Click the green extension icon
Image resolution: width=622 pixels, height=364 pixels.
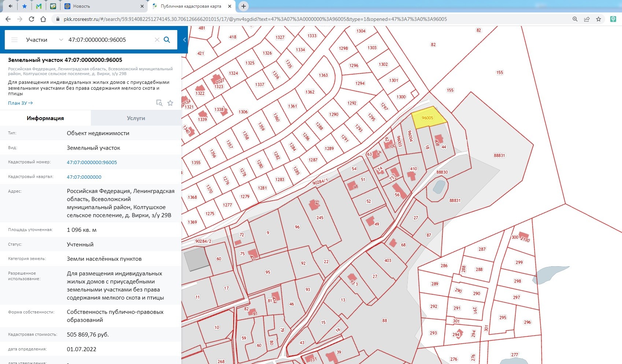point(613,19)
